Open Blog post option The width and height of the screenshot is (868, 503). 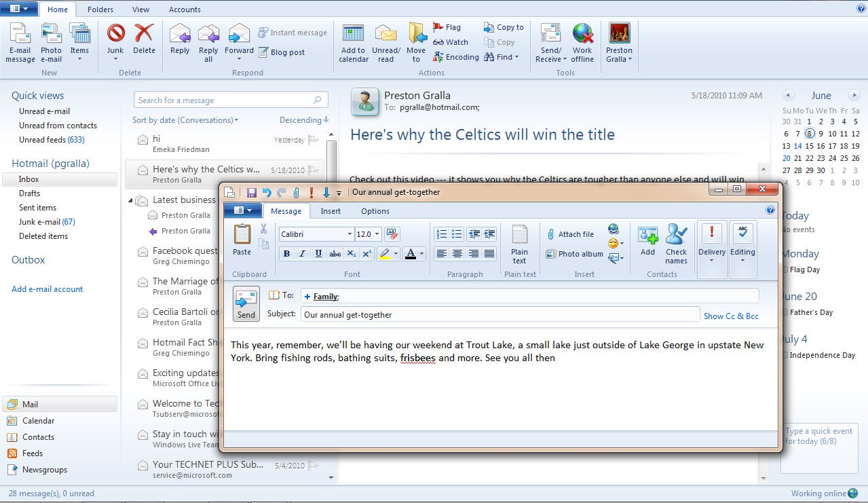[282, 52]
